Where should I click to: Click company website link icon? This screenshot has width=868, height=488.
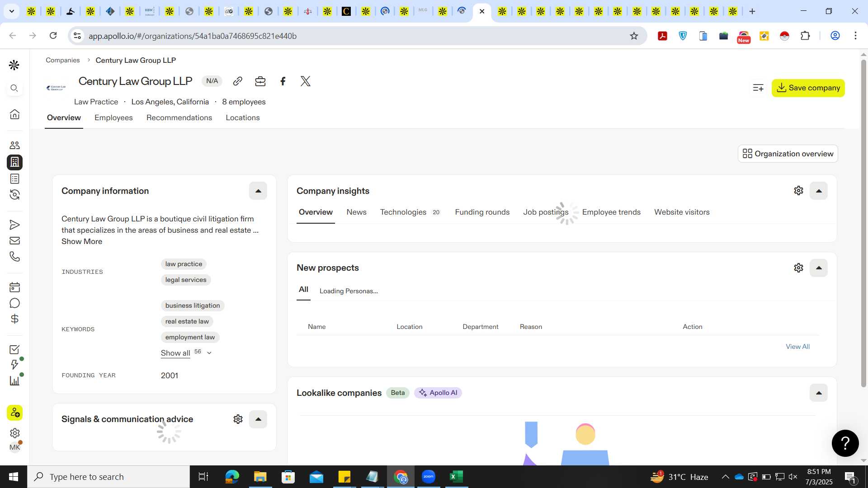tap(238, 81)
